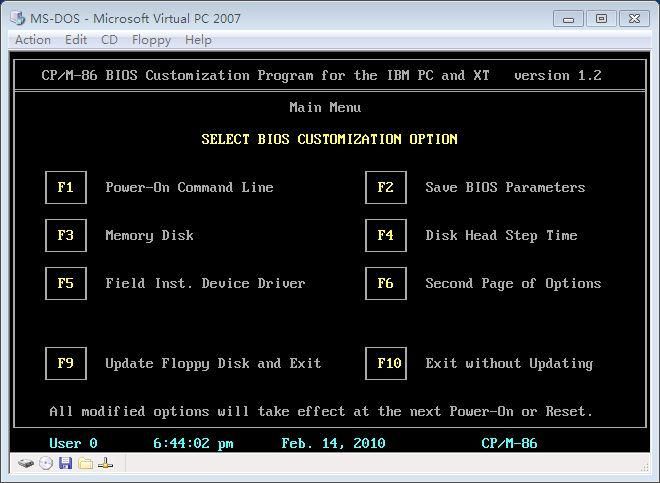
Task: Click the window resize grip corner
Action: click(x=644, y=467)
